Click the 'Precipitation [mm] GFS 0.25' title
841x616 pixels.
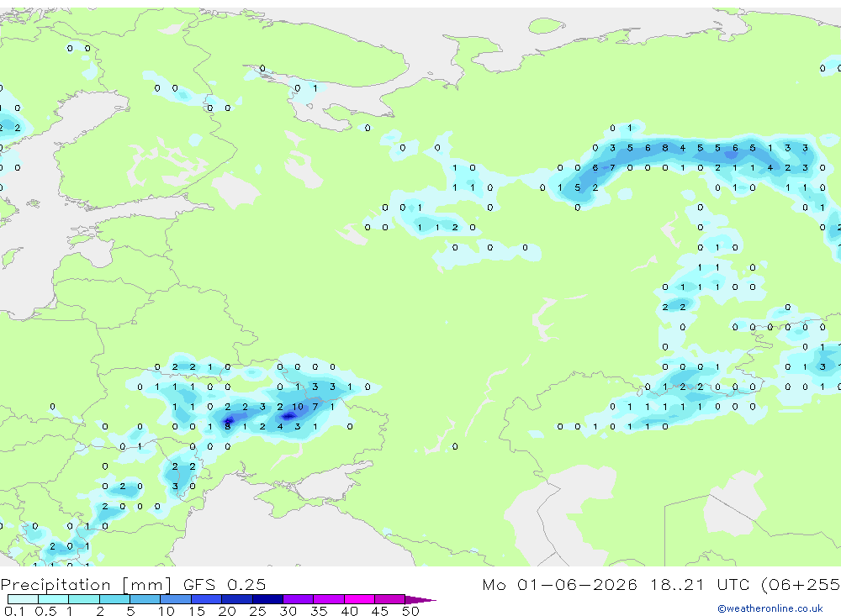[x=133, y=584]
